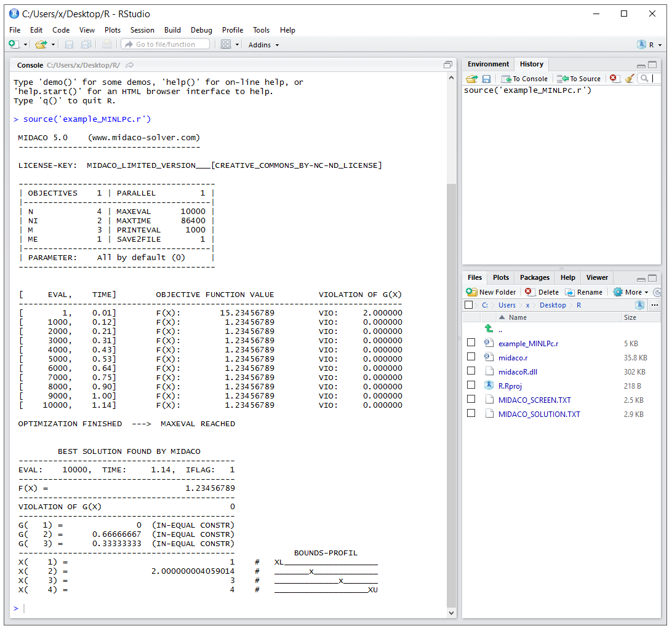The height and width of the screenshot is (631, 672).
Task: Open the Tools menu
Action: [x=261, y=30]
